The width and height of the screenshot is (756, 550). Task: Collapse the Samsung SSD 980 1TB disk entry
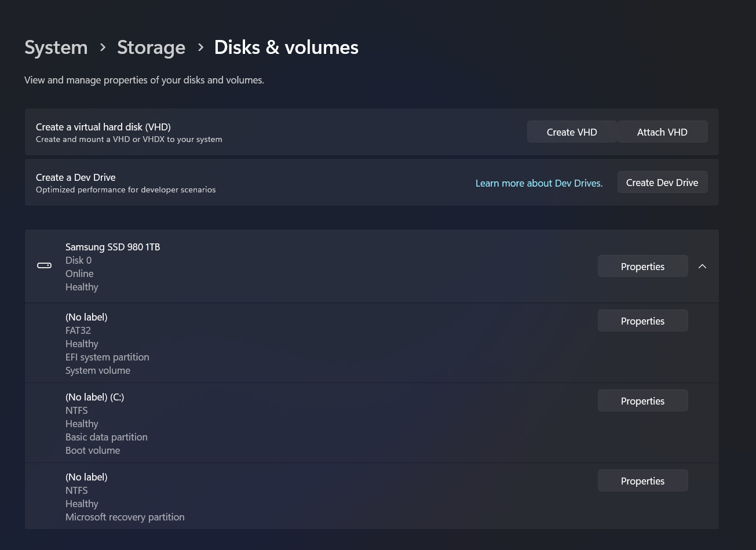[x=702, y=266]
